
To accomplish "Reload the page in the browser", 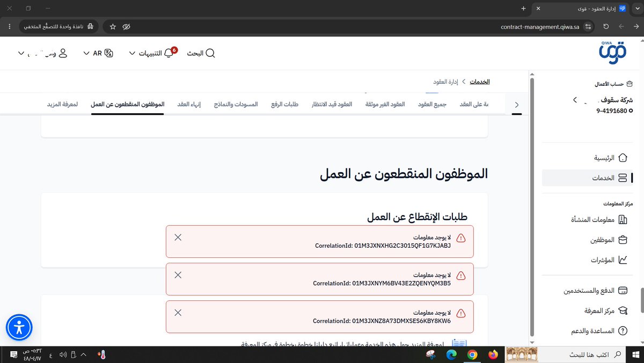I will pos(606,26).
